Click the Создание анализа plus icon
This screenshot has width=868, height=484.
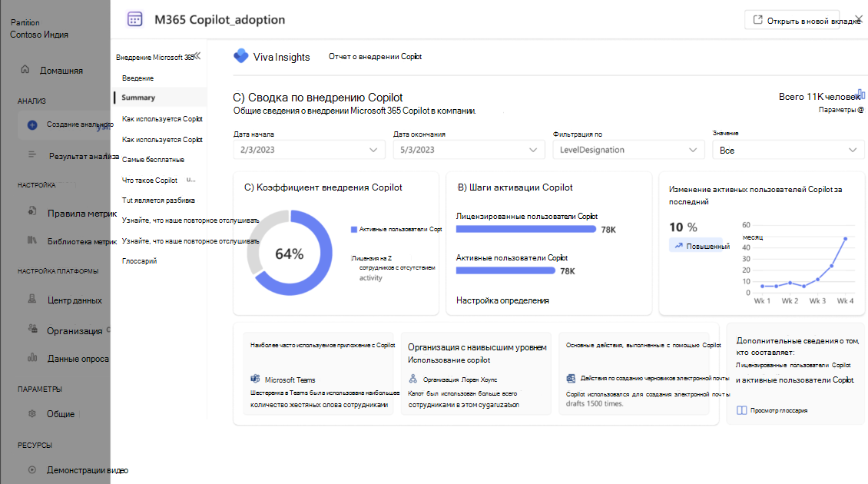click(x=32, y=125)
